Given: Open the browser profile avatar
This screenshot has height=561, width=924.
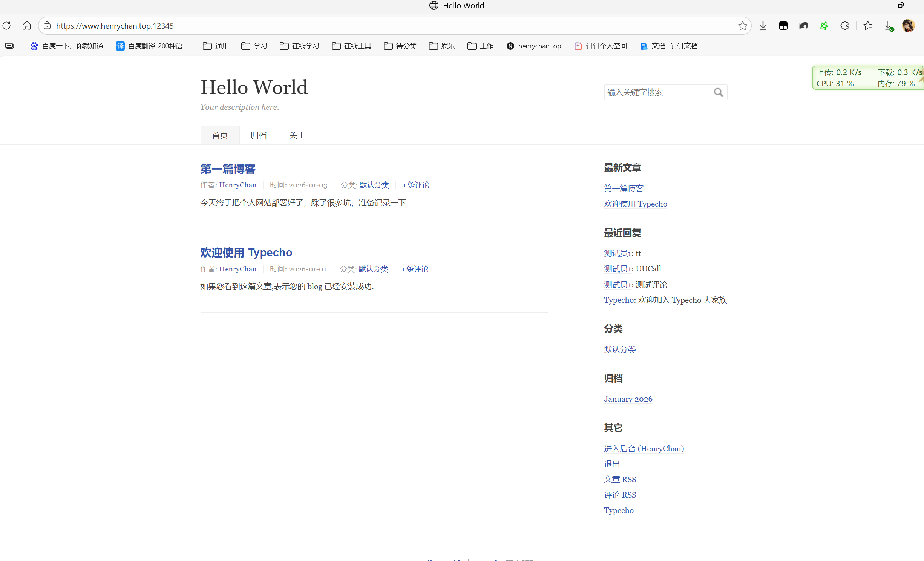Looking at the screenshot, I should pos(908,26).
